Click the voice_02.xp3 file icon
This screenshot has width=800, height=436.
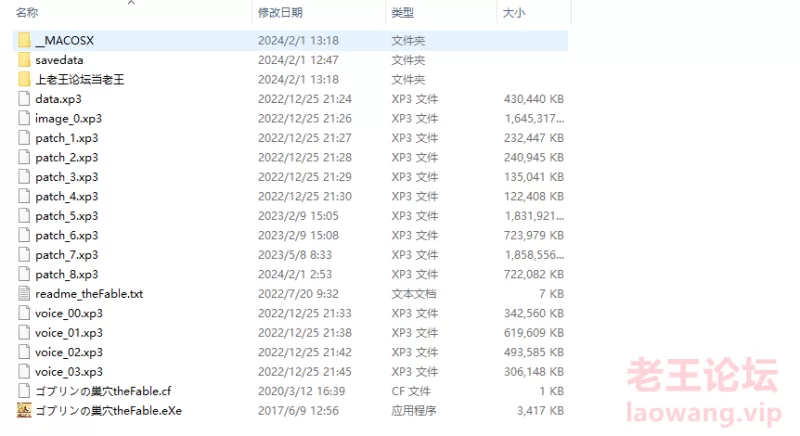pyautogui.click(x=24, y=352)
